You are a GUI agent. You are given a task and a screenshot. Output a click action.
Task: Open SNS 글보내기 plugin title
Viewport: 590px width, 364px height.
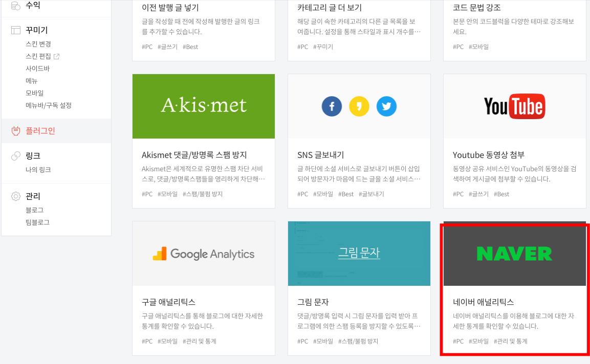click(x=321, y=155)
